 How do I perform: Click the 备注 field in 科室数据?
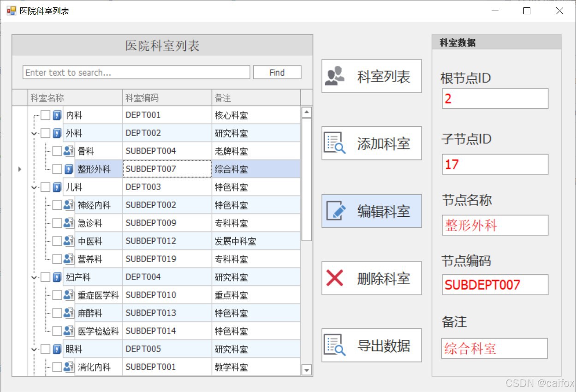click(x=495, y=349)
